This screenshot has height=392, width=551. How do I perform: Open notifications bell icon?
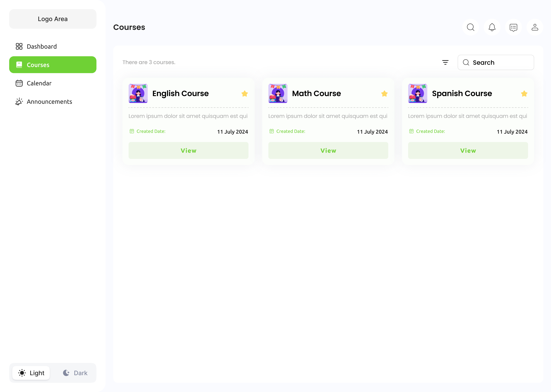pyautogui.click(x=492, y=27)
